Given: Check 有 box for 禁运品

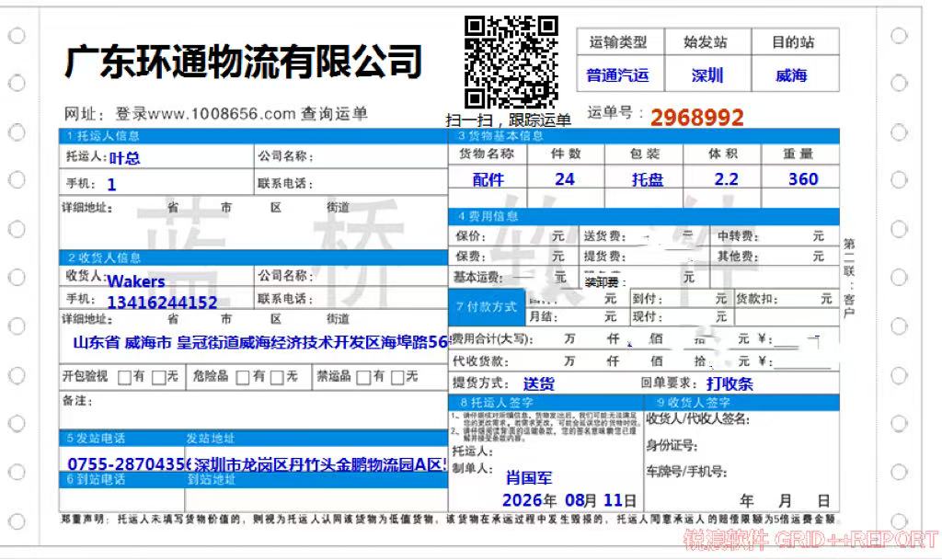Looking at the screenshot, I should (363, 378).
